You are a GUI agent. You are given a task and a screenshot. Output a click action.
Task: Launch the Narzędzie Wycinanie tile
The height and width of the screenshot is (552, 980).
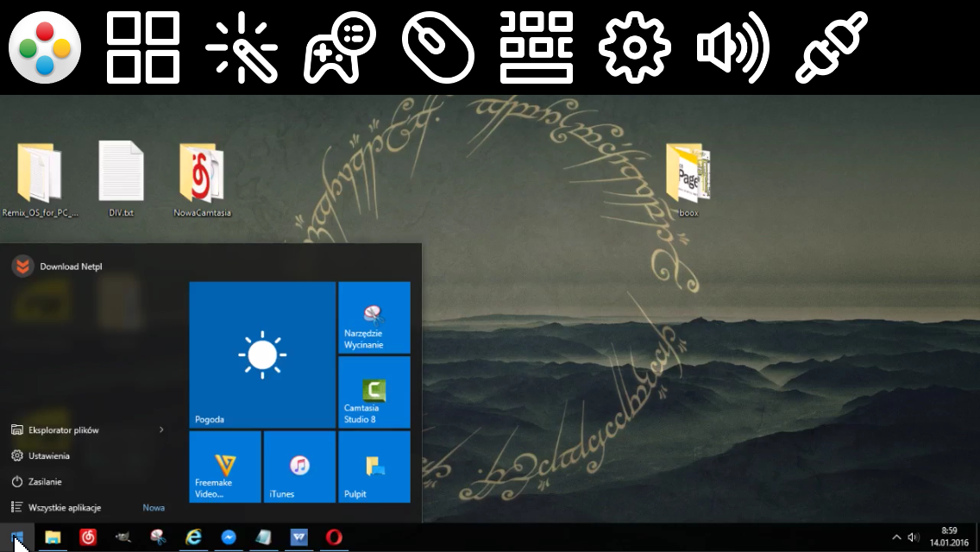point(374,317)
